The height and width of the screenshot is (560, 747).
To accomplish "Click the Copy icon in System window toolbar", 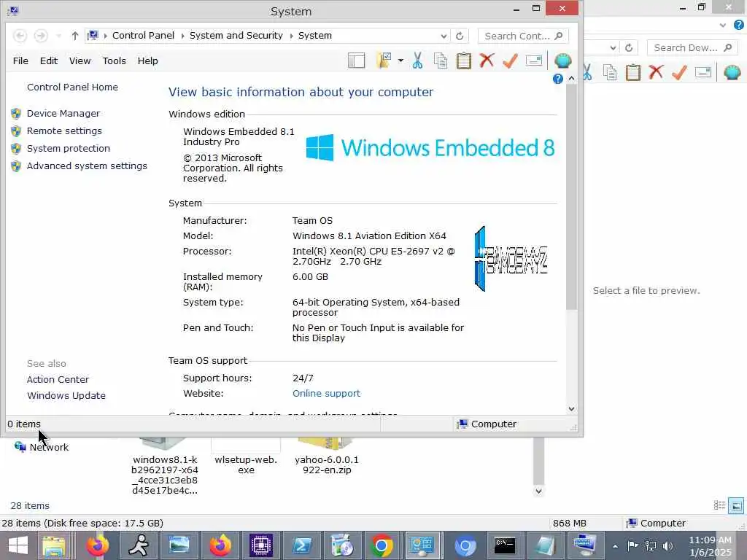I will [x=441, y=61].
